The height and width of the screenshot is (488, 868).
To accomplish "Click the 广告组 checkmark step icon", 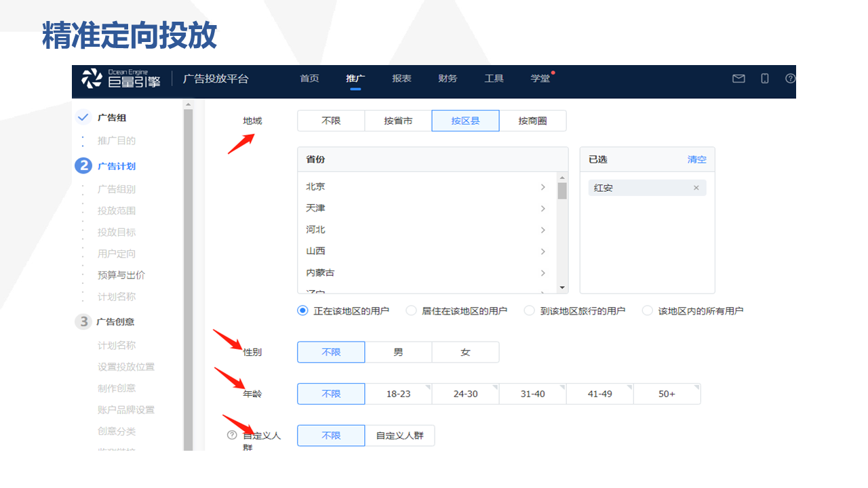I will (83, 117).
